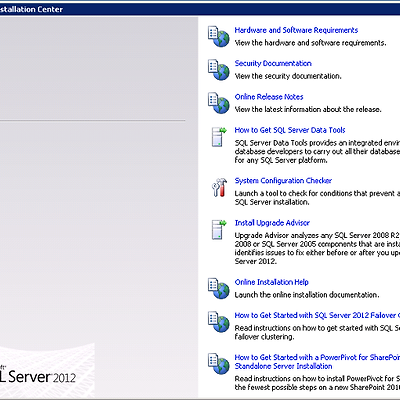The width and height of the screenshot is (400, 400).
Task: Click the SQL Server Data Tools server icon
Action: (x=219, y=136)
